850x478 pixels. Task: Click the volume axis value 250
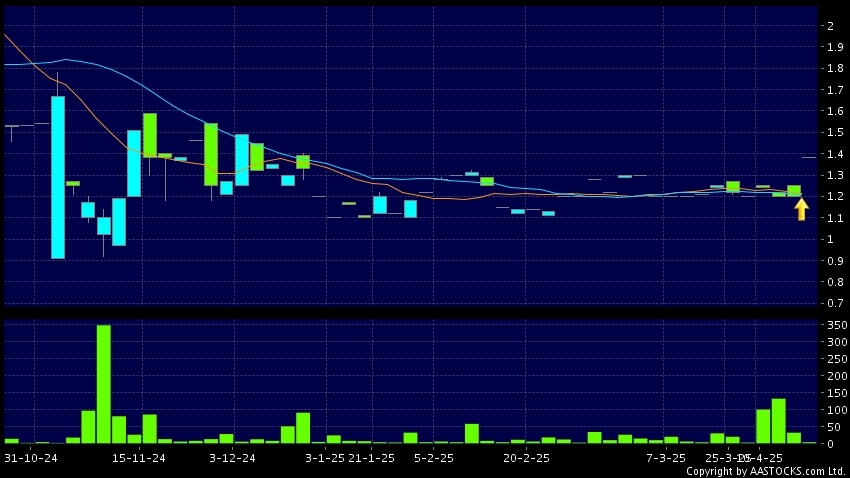click(837, 359)
